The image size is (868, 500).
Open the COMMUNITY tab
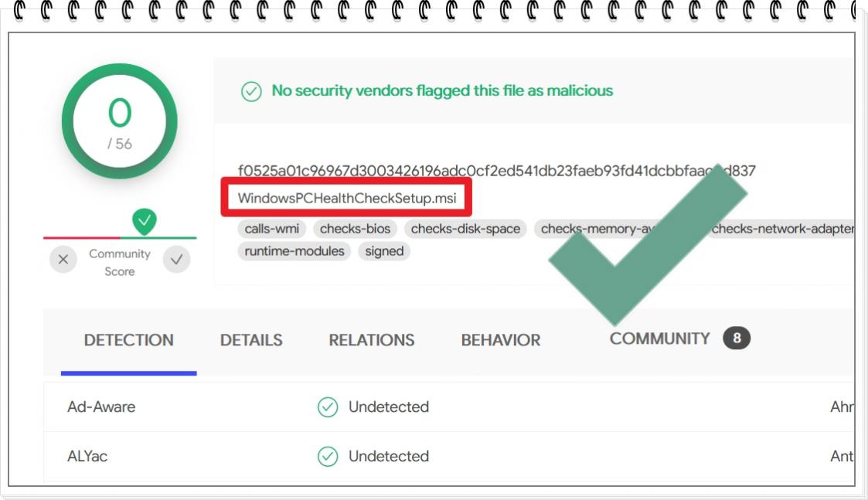click(x=659, y=338)
